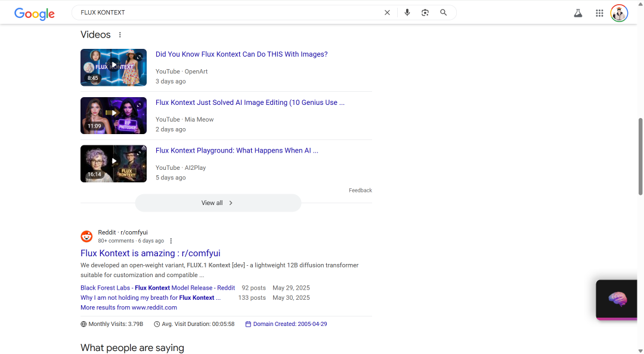Open 'Flux Kontext is amazing : r/comfyui' result
This screenshot has height=354, width=644.
coord(150,253)
